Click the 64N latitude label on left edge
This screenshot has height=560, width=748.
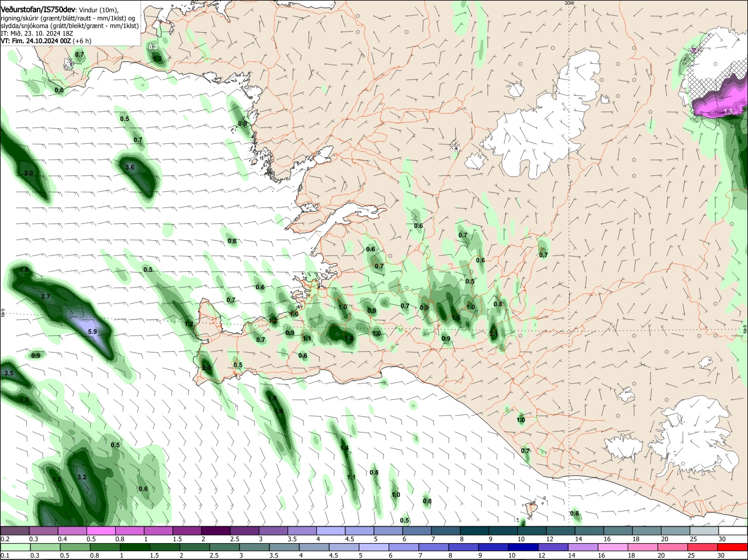coord(3,313)
